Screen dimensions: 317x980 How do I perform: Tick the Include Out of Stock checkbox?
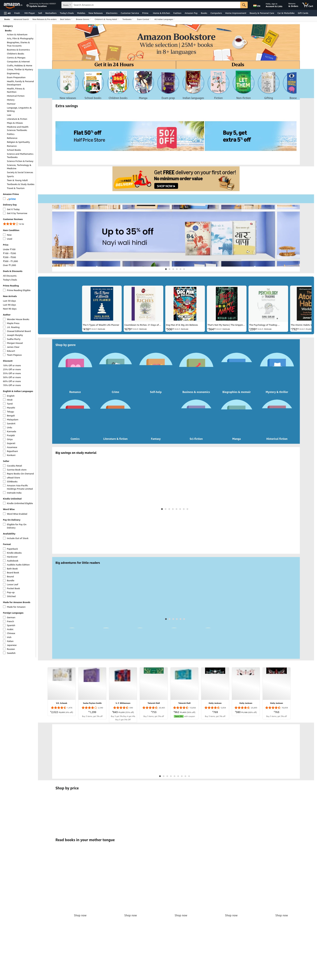tap(4, 538)
